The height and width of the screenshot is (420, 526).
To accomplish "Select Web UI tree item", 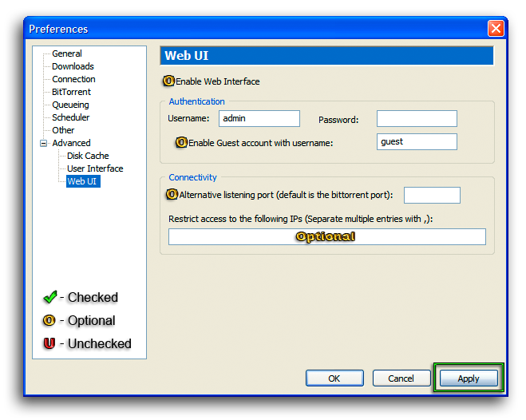I will pos(83,181).
